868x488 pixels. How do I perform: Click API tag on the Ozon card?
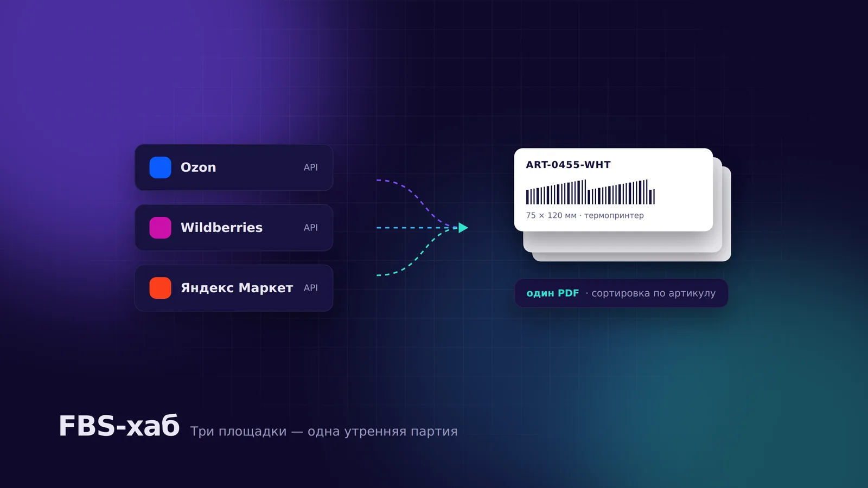tap(311, 168)
